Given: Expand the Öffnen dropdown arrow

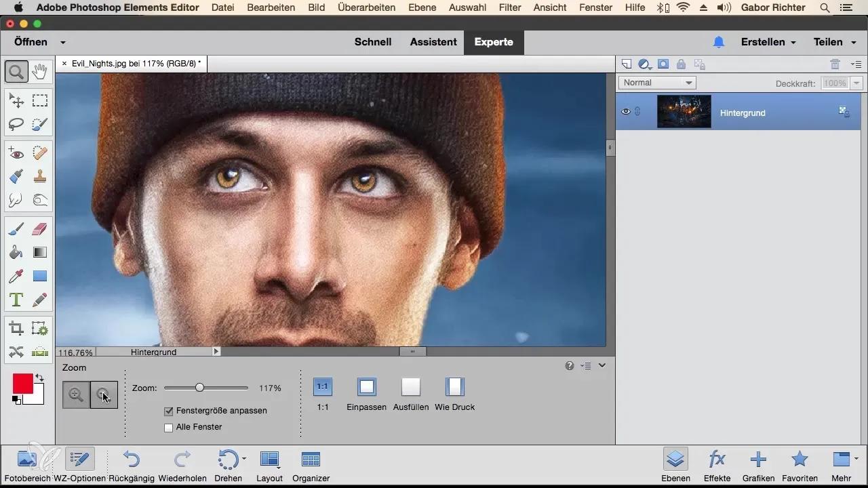Looking at the screenshot, I should tap(63, 42).
